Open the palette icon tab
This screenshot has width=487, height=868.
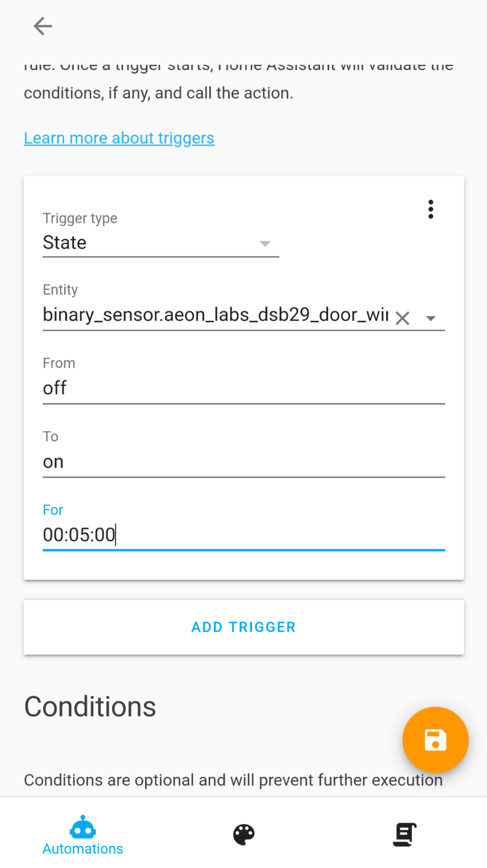point(244,835)
